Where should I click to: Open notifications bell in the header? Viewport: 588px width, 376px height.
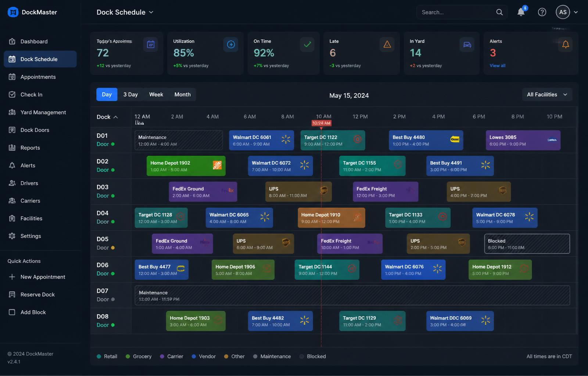521,12
